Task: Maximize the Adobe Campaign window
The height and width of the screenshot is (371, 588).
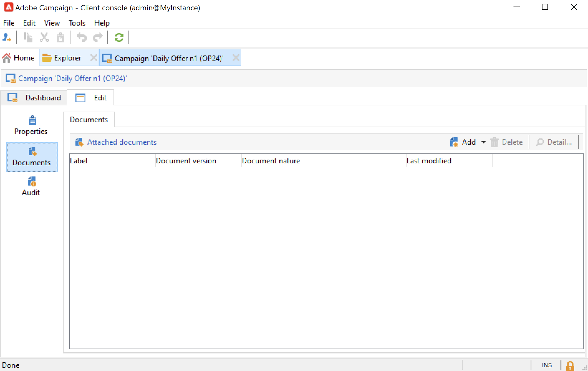Action: click(545, 7)
